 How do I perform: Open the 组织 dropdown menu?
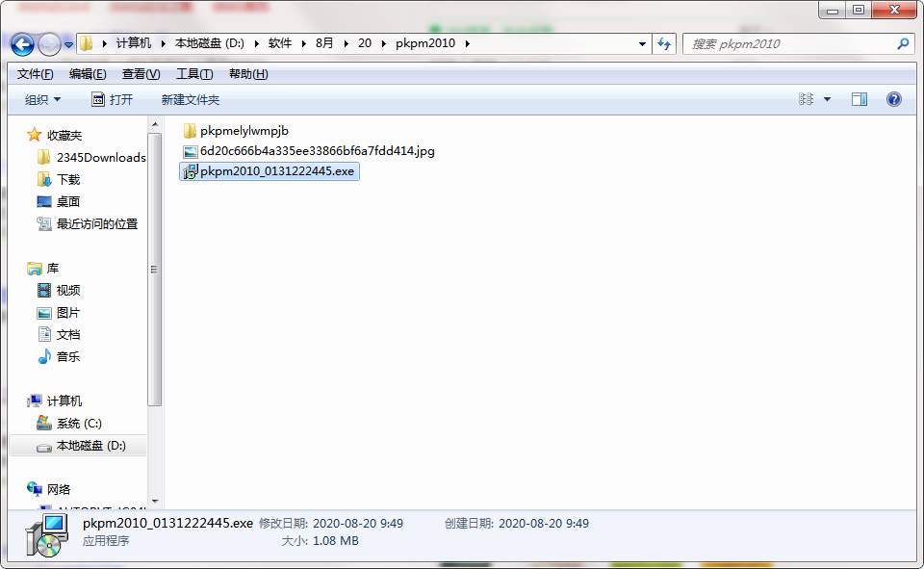(x=42, y=99)
